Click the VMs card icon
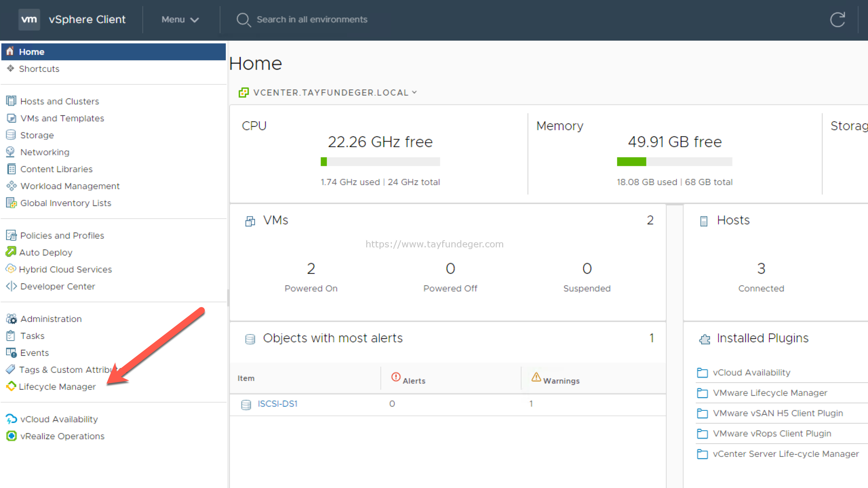868x488 pixels. [x=250, y=221]
